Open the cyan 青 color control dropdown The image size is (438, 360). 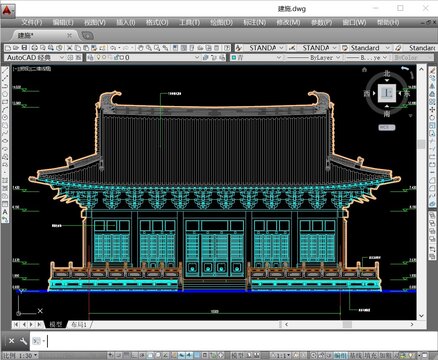pyautogui.click(x=257, y=57)
